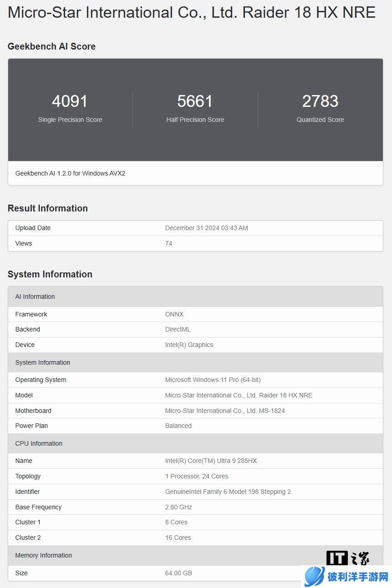Click the Motherboard MS-1824 value
This screenshot has height=588, width=392.
(x=224, y=411)
